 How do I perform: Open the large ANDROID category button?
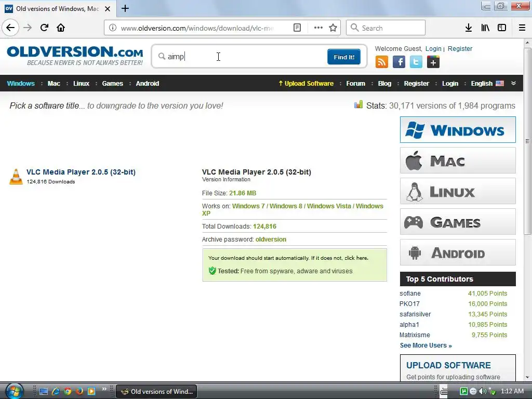point(458,252)
